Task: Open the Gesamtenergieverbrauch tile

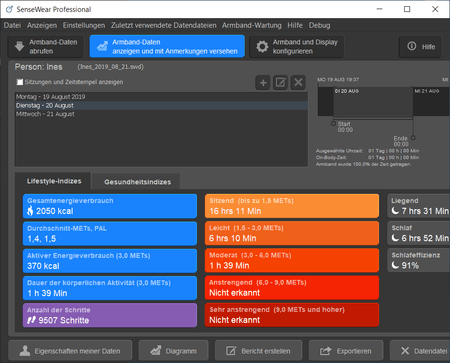Action: click(x=110, y=206)
